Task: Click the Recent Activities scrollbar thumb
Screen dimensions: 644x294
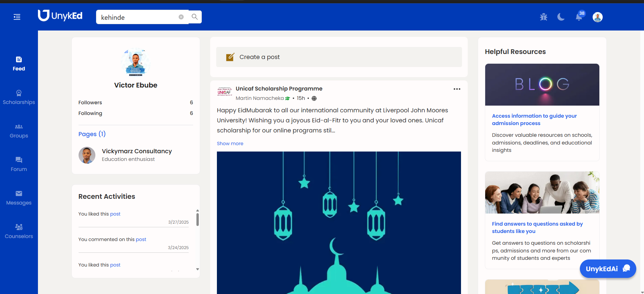Action: [x=197, y=220]
